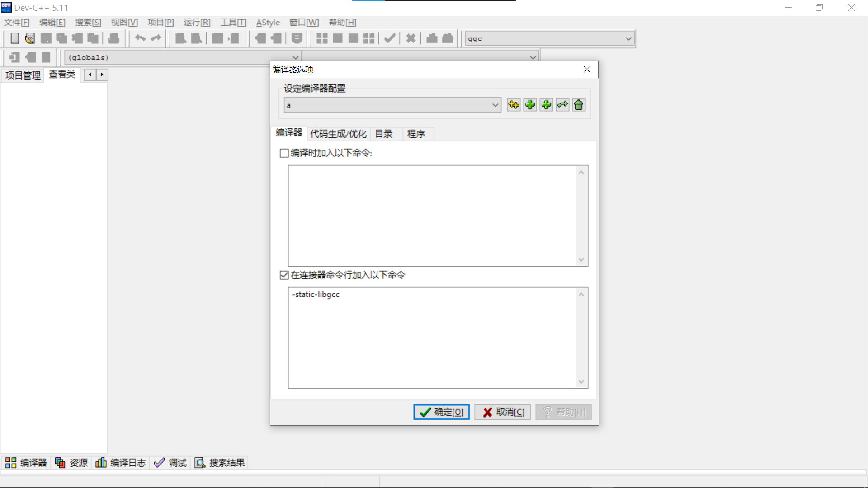Click the rename compiler set arrow icon
The width and height of the screenshot is (868, 488).
coord(562,105)
